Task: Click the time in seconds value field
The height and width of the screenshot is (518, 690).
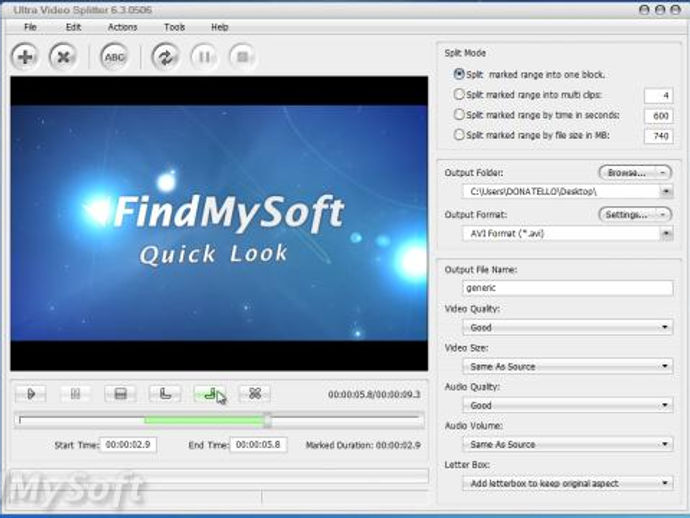Action: tap(658, 116)
